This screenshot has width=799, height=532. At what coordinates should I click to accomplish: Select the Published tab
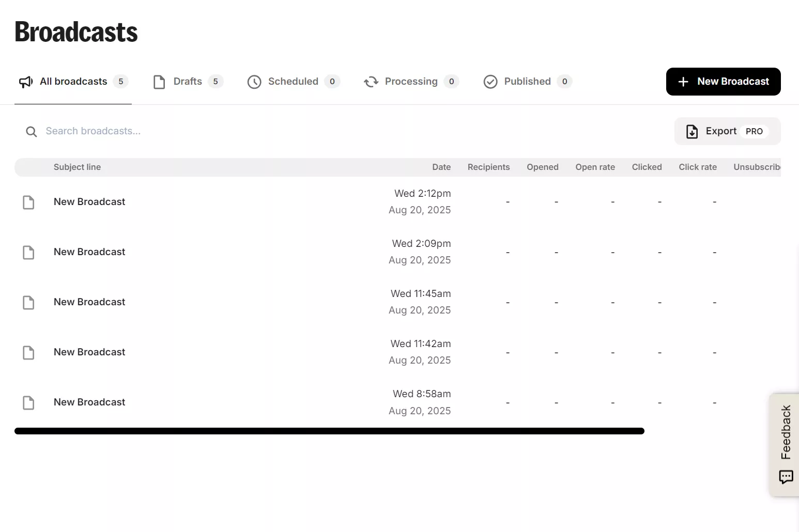tap(527, 82)
